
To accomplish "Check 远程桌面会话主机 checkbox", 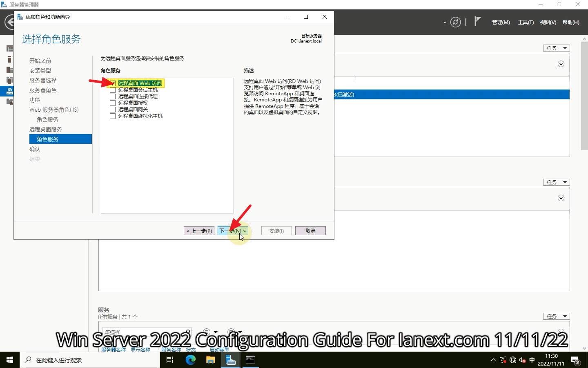I will coord(113,90).
